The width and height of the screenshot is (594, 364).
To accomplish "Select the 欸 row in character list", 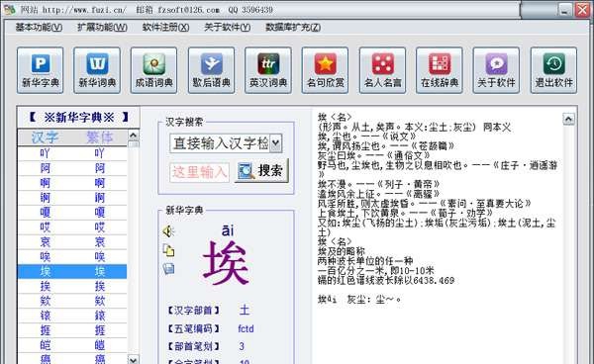I will (x=72, y=301).
